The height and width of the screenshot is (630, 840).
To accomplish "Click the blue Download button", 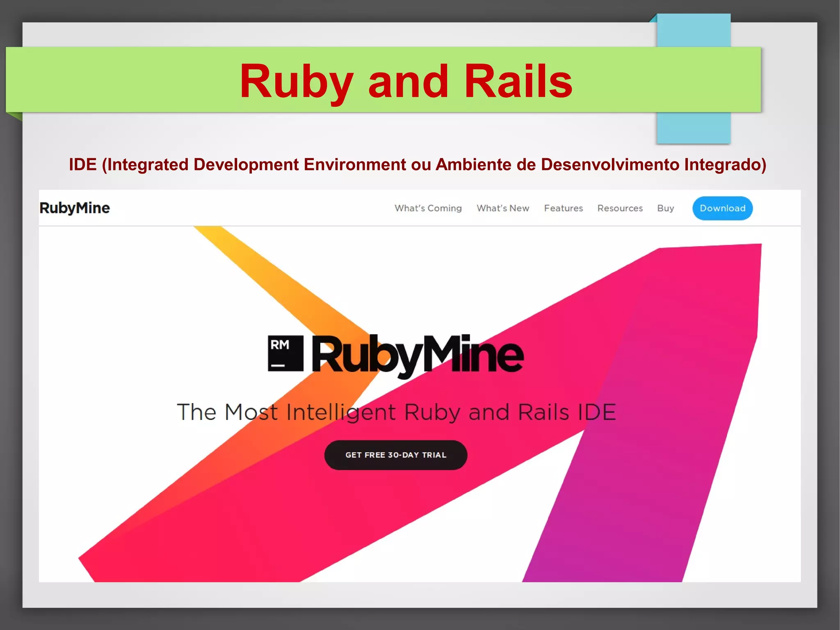I will pos(722,208).
